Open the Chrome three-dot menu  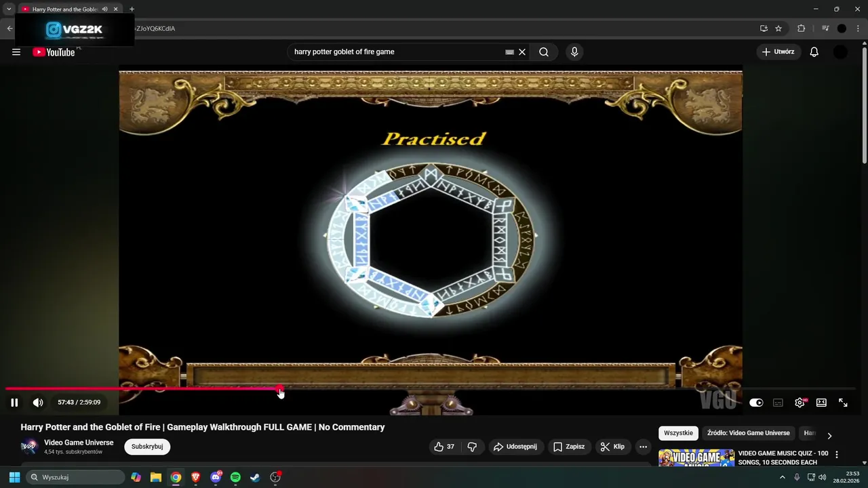[x=858, y=28]
